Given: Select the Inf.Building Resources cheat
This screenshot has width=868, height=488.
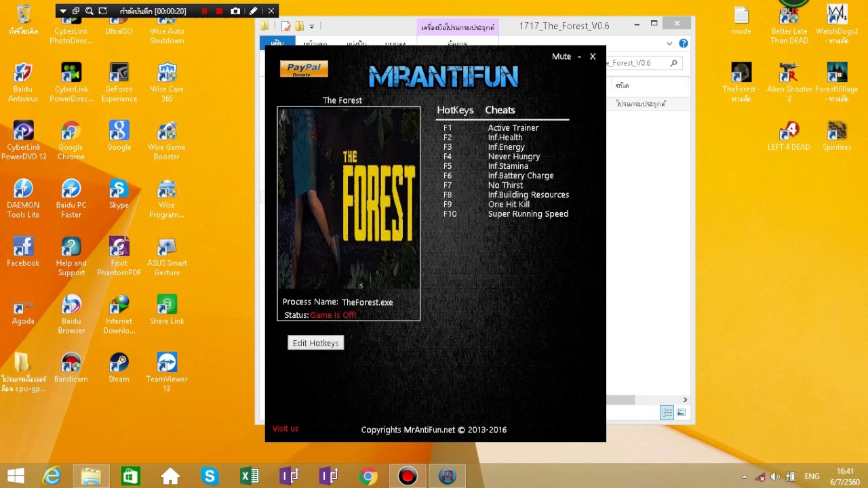Looking at the screenshot, I should pos(528,195).
